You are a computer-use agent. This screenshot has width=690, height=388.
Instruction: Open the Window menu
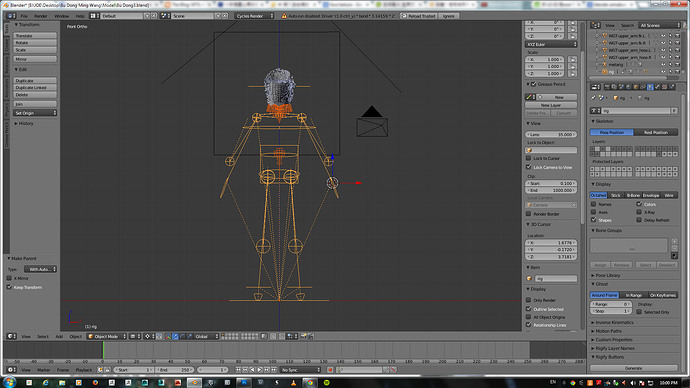[x=62, y=16]
